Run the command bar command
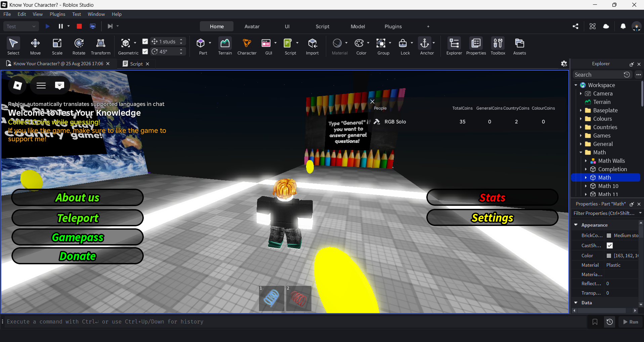The image size is (644, 342). [x=631, y=322]
